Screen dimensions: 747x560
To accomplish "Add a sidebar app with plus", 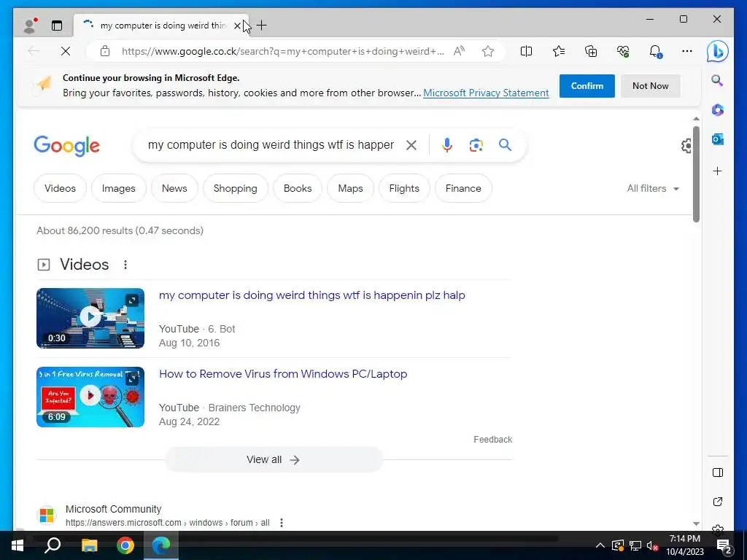I will pos(718,171).
